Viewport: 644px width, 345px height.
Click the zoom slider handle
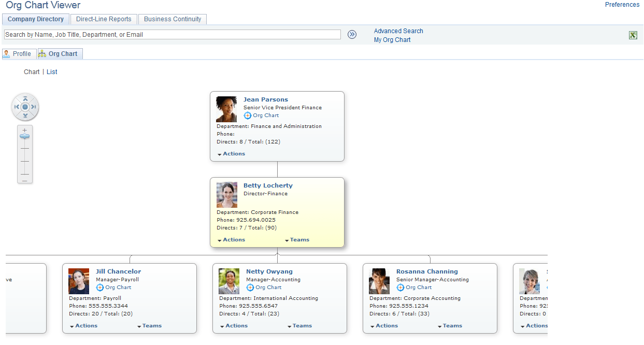coord(24,136)
